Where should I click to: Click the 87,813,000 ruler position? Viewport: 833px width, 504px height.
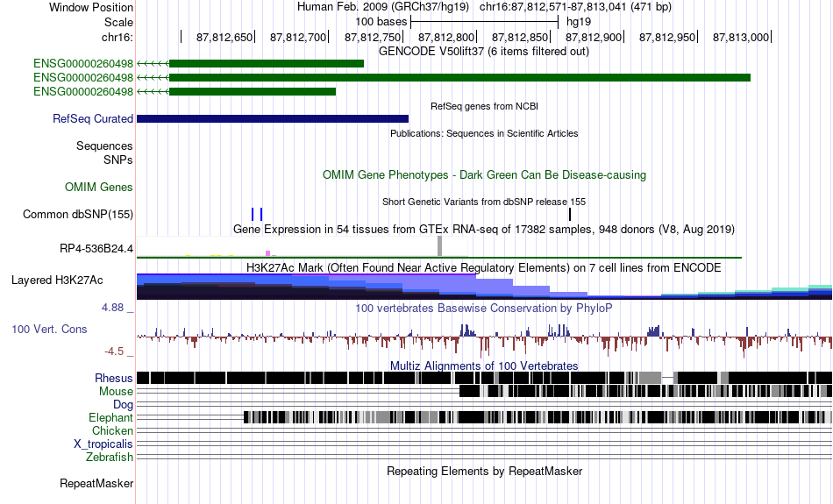(741, 37)
